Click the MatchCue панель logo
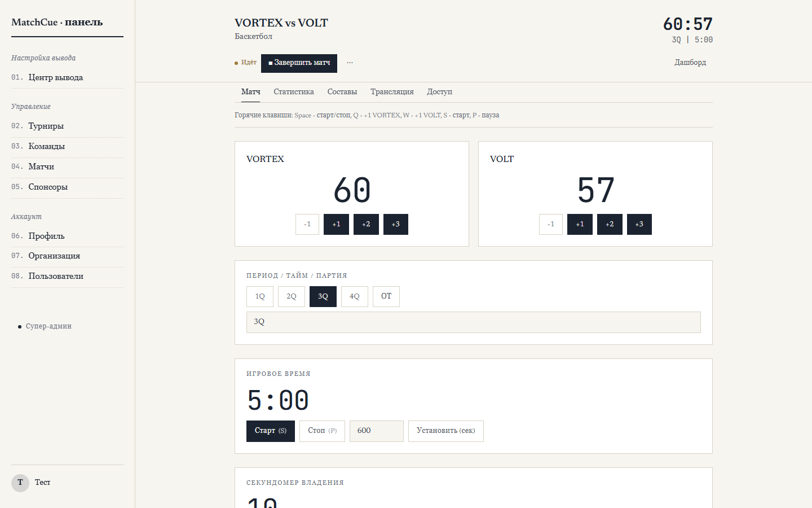This screenshot has width=812, height=508. pos(57,23)
